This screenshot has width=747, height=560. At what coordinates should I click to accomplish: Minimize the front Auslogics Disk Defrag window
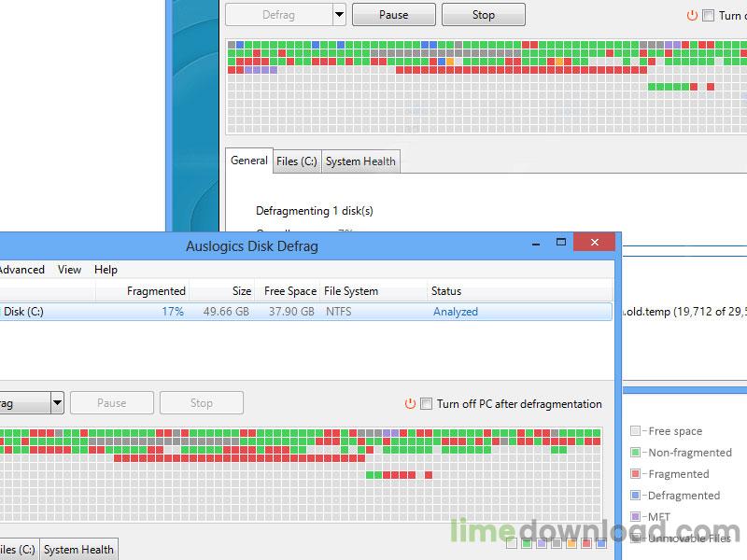tap(536, 243)
